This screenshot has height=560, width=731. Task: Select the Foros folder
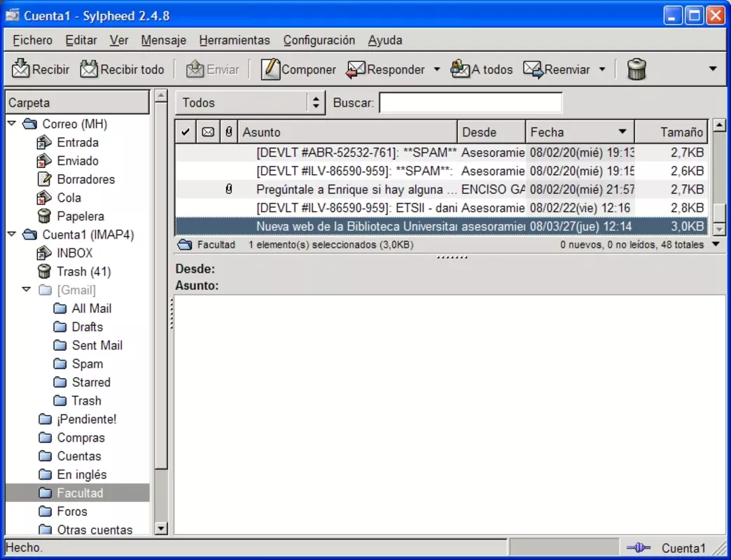pyautogui.click(x=63, y=512)
